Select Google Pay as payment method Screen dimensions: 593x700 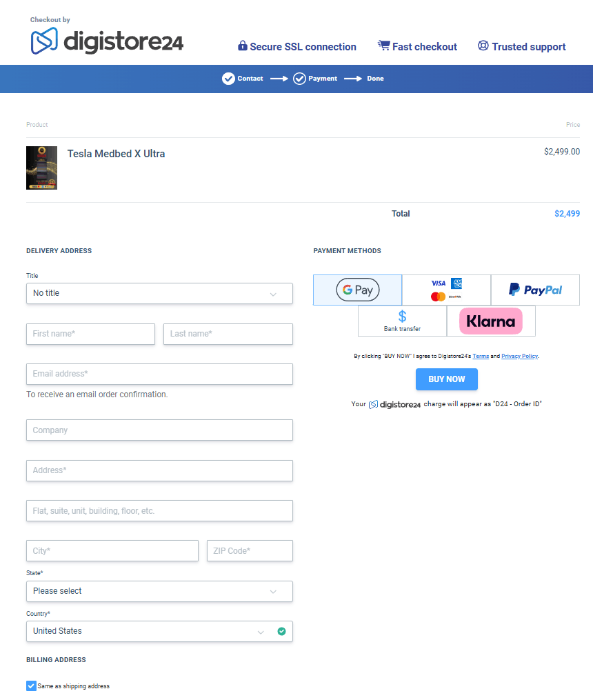(x=357, y=290)
